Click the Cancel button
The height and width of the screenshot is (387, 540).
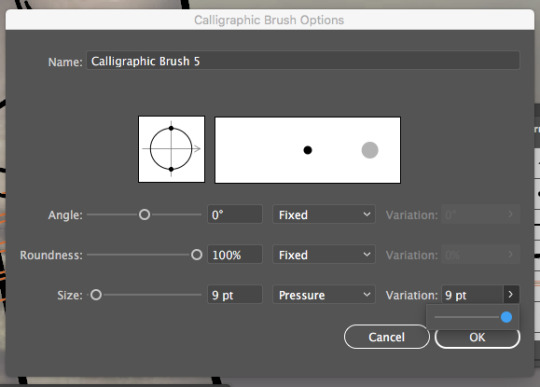pyautogui.click(x=386, y=337)
